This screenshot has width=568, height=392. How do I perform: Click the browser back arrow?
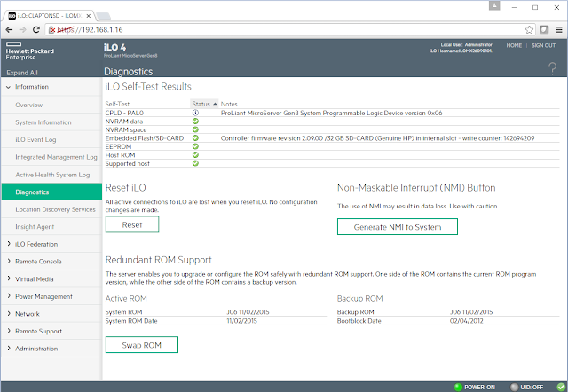click(x=9, y=29)
